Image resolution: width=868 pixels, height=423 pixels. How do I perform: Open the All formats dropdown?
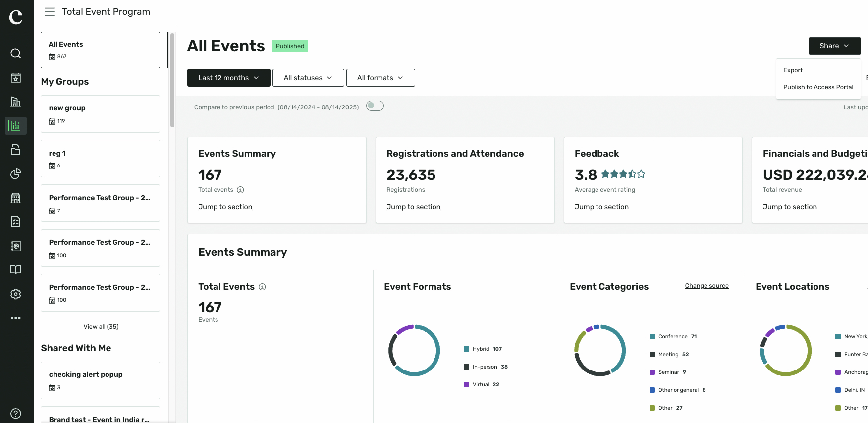click(x=380, y=78)
